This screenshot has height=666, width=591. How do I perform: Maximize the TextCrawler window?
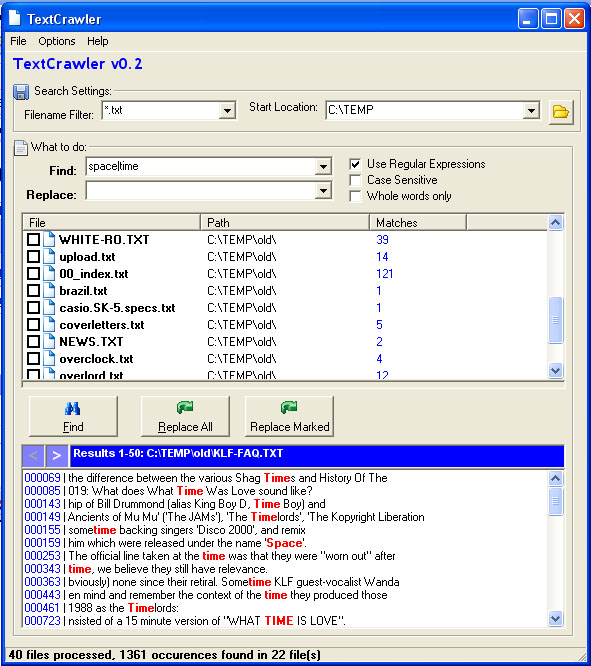pos(551,19)
